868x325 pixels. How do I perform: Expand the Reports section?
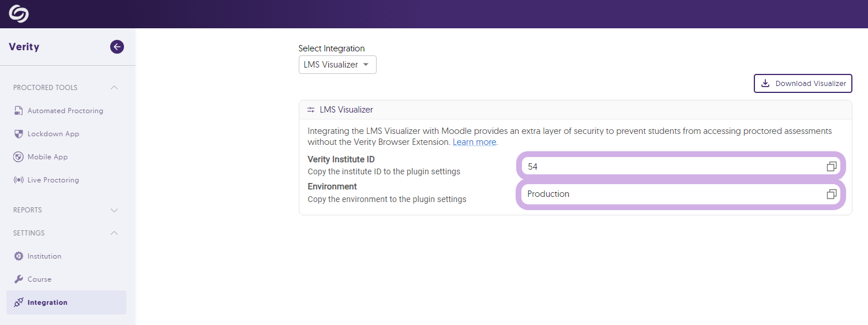114,210
